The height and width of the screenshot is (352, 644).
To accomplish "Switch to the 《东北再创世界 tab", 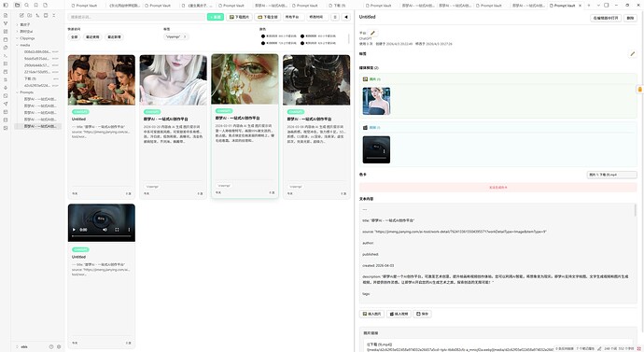I will pyautogui.click(x=124, y=6).
